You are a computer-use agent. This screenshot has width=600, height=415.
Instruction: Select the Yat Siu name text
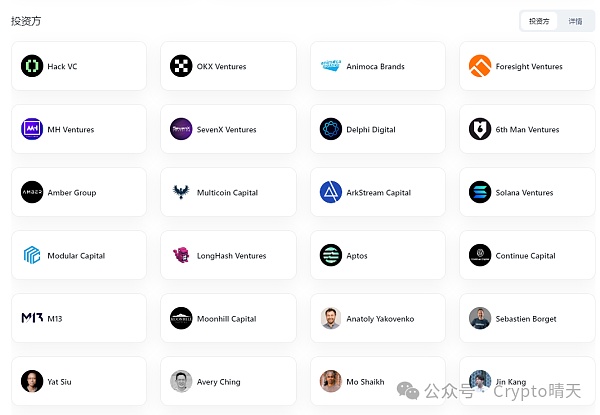(59, 382)
